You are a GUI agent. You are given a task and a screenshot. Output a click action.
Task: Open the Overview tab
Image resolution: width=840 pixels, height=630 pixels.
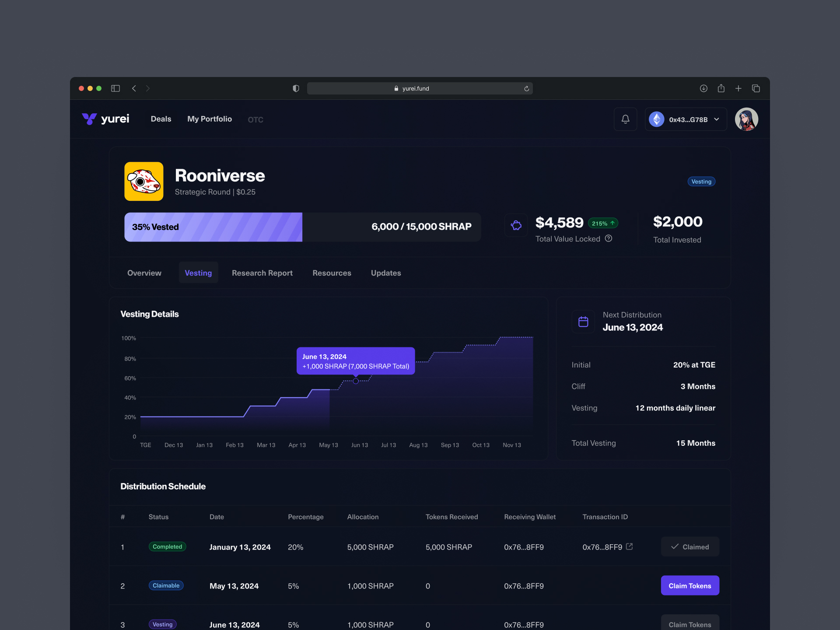click(x=144, y=273)
